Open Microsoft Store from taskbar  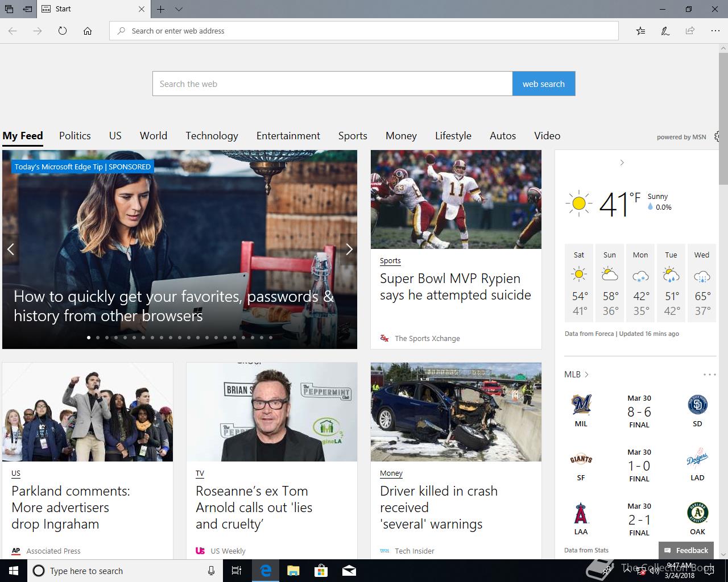[321, 571]
